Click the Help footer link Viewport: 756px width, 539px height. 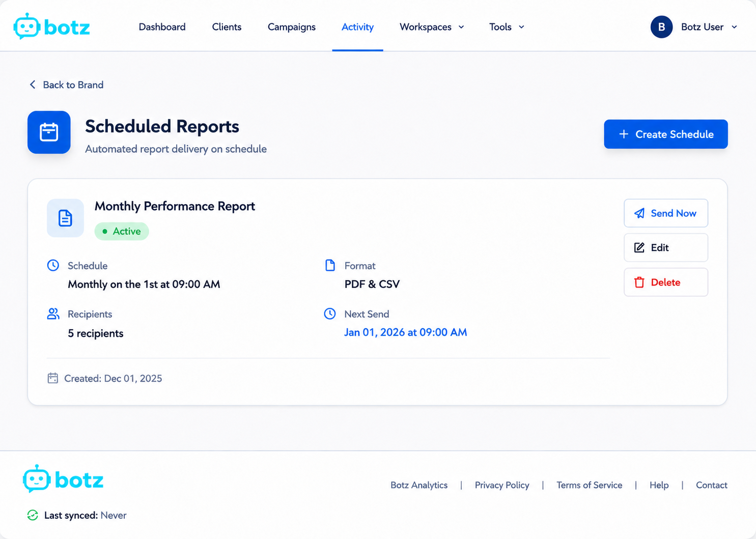659,485
